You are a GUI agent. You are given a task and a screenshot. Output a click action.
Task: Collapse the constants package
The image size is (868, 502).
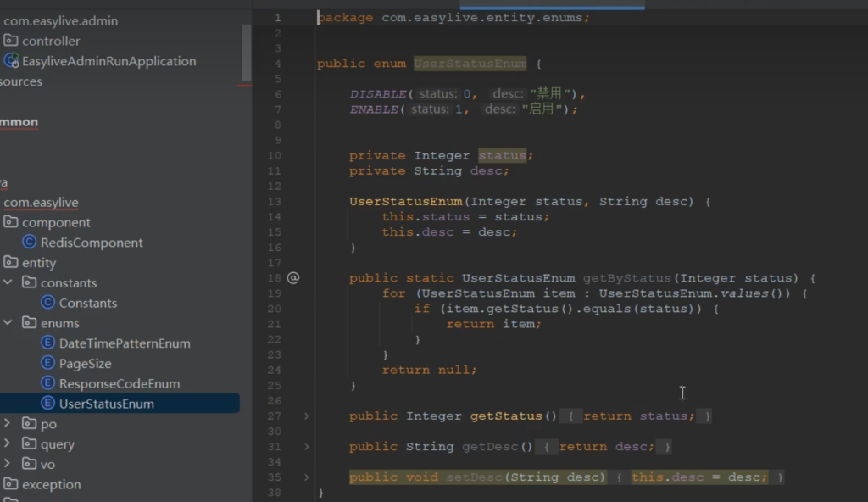(8, 282)
